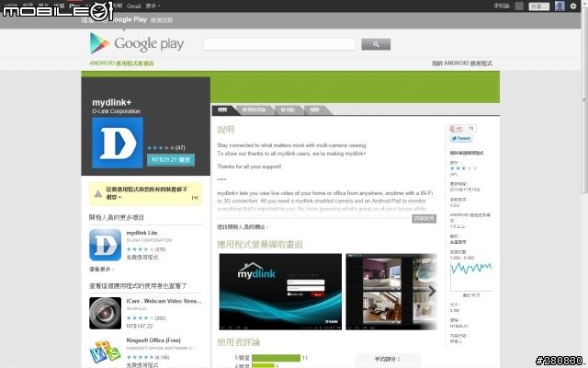Open the 更多 dropdown in Google bar
The width and height of the screenshot is (588, 368).
coord(153,6)
